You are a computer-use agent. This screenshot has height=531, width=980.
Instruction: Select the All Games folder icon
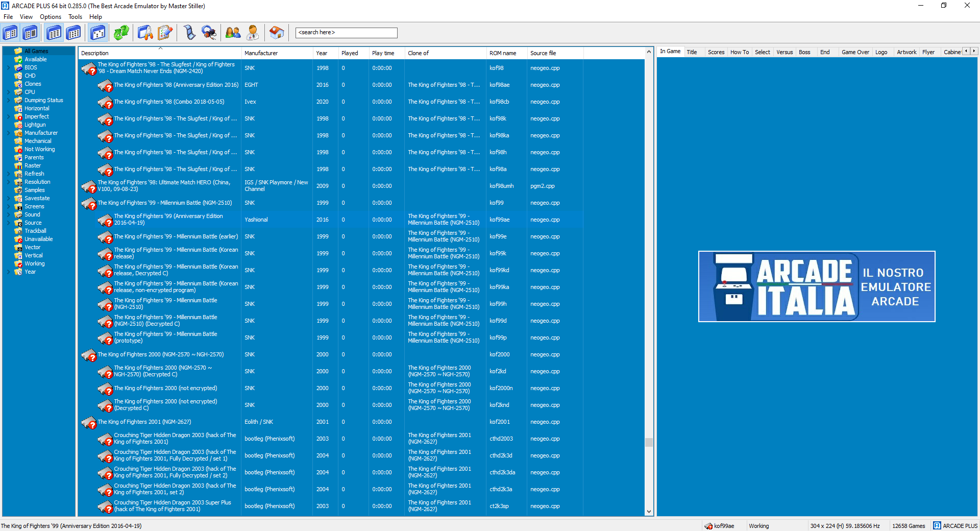click(18, 51)
